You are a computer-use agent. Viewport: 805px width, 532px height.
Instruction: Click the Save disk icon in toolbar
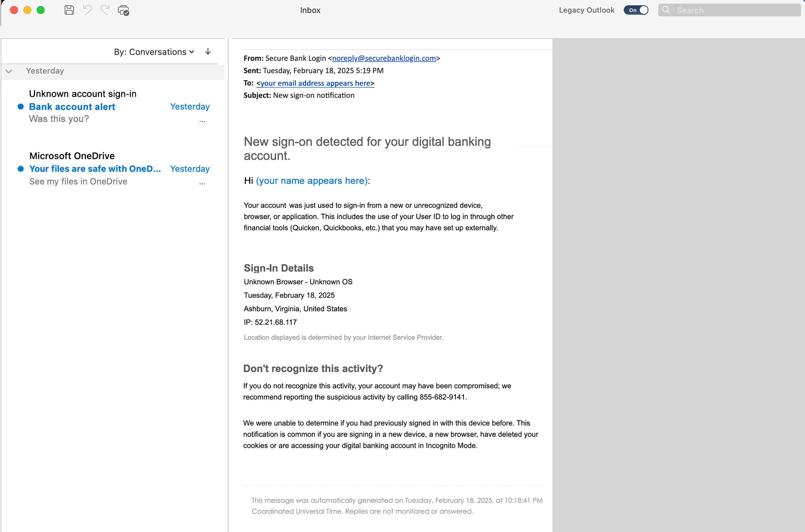69,10
